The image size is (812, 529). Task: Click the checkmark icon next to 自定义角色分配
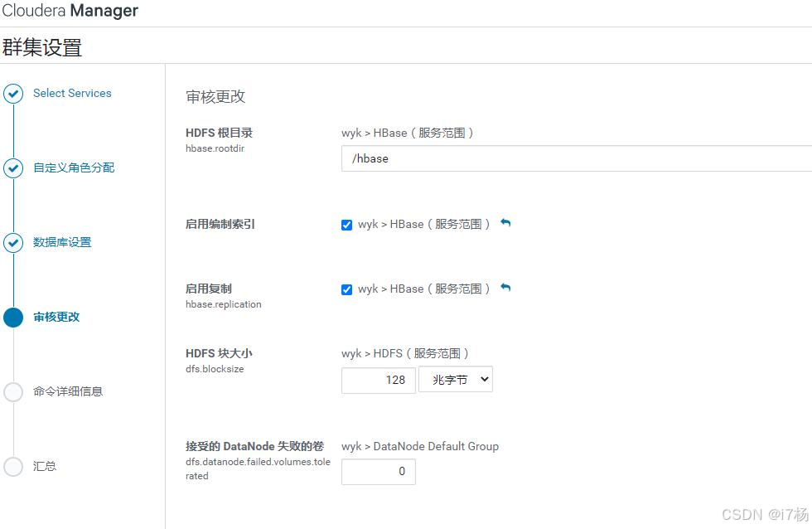(13, 167)
